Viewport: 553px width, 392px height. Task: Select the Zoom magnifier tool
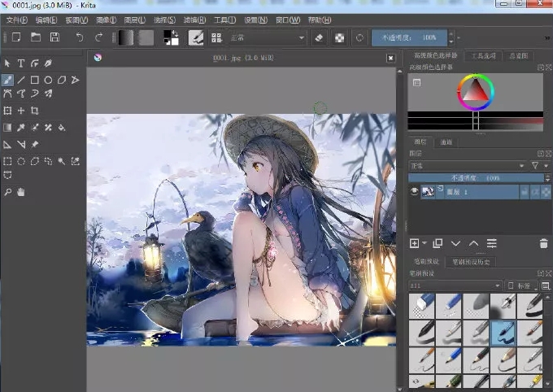click(x=7, y=192)
